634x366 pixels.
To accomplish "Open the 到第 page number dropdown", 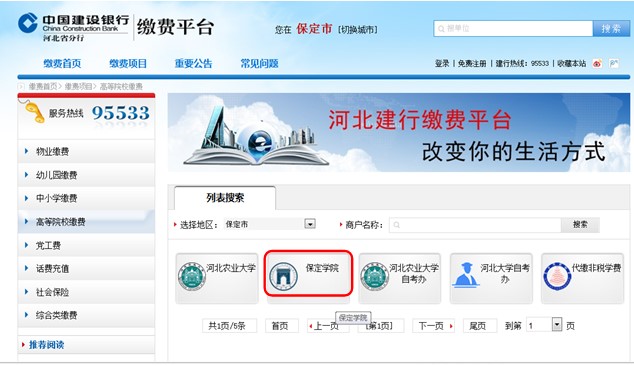I will tap(557, 324).
